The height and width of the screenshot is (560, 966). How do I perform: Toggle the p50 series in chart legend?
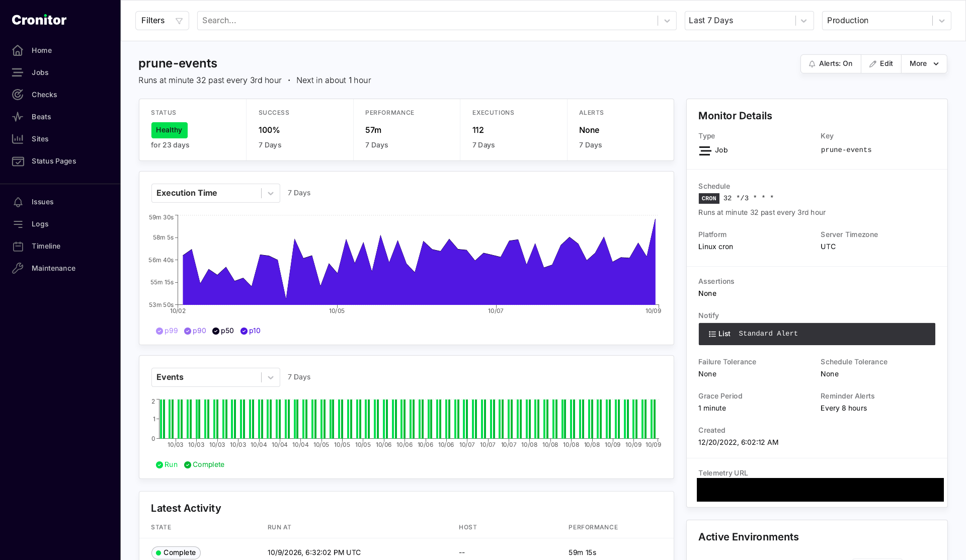click(x=223, y=331)
